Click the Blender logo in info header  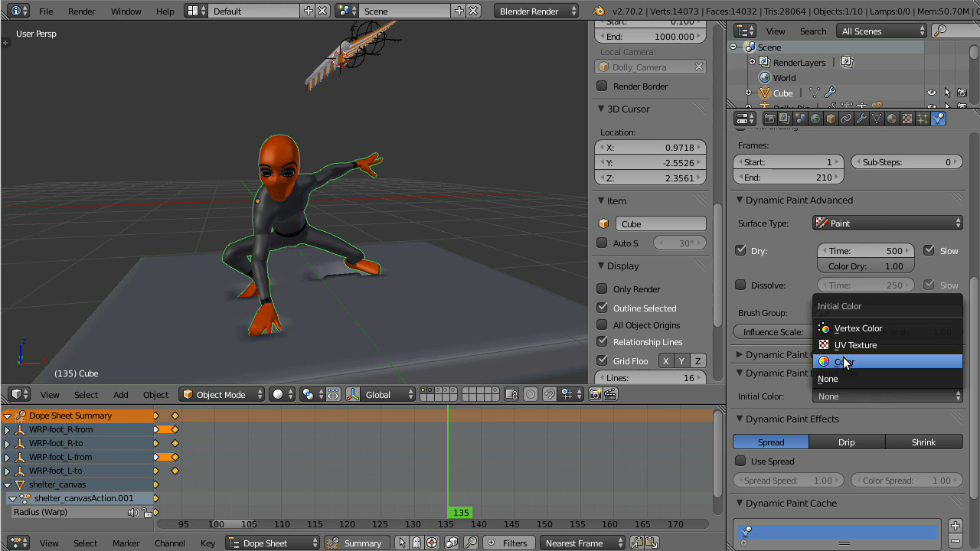point(598,11)
